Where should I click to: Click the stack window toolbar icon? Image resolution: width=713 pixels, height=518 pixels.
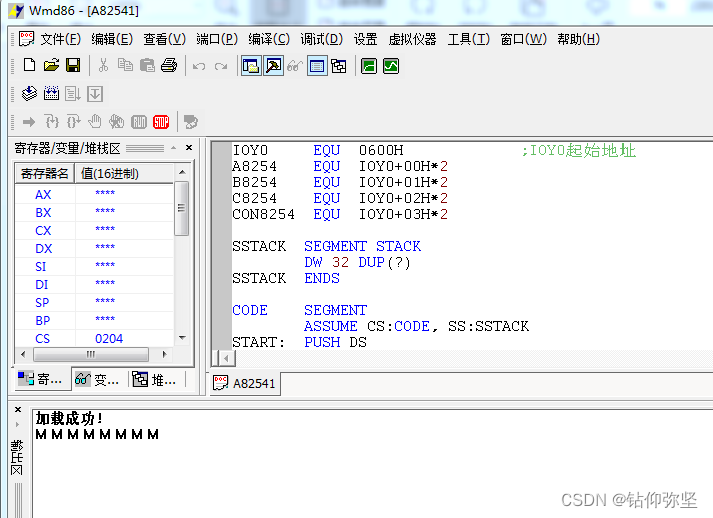pos(339,66)
